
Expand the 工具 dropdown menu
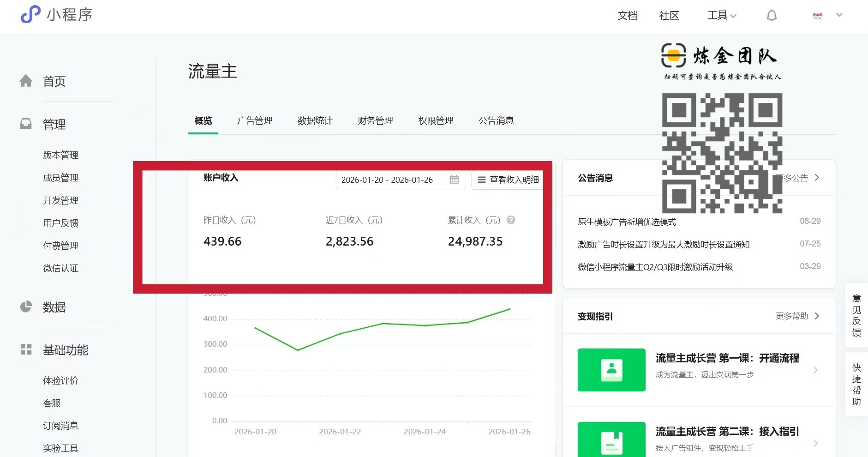[x=721, y=16]
